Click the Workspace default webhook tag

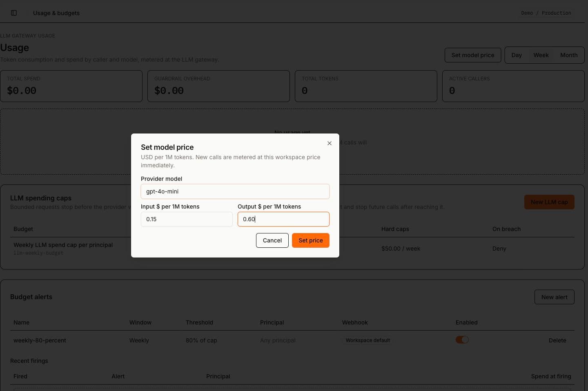368,340
